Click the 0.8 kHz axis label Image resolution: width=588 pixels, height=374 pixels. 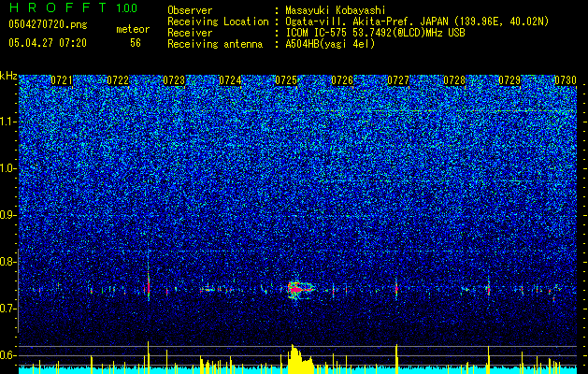pyautogui.click(x=7, y=262)
